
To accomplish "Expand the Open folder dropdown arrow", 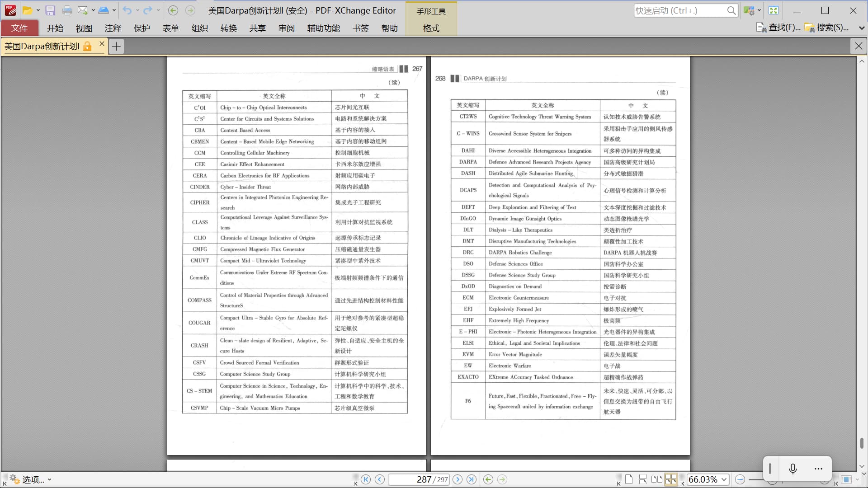I will (38, 10).
